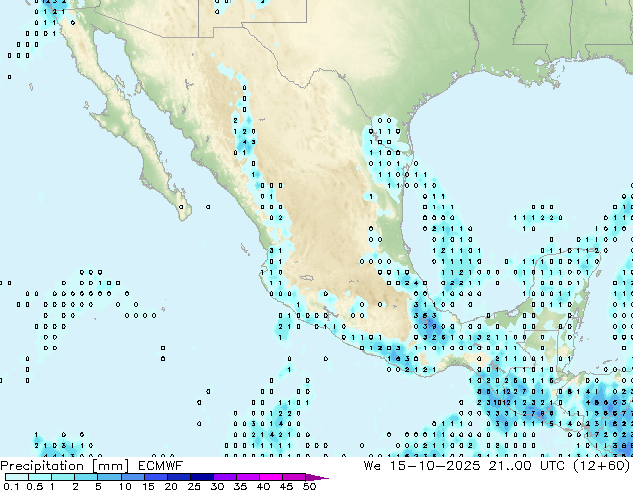Click the '0.1' legend scale value
This screenshot has width=634, height=490.
[x=11, y=486]
